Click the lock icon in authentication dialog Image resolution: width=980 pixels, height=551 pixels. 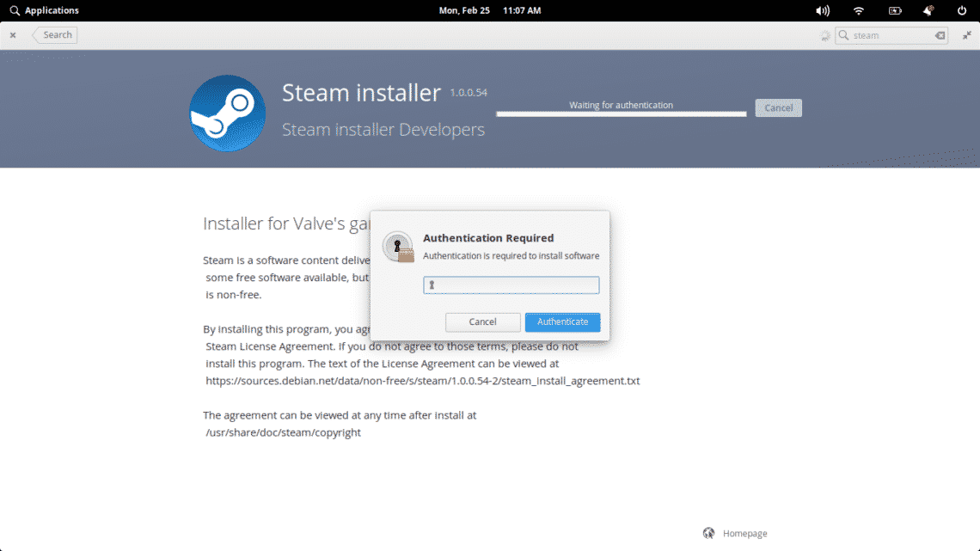pos(398,247)
